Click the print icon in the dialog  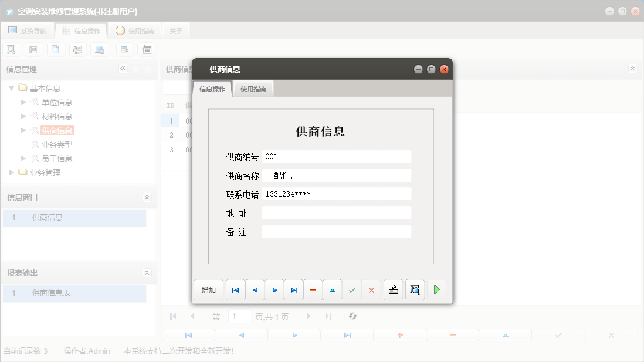(x=392, y=289)
